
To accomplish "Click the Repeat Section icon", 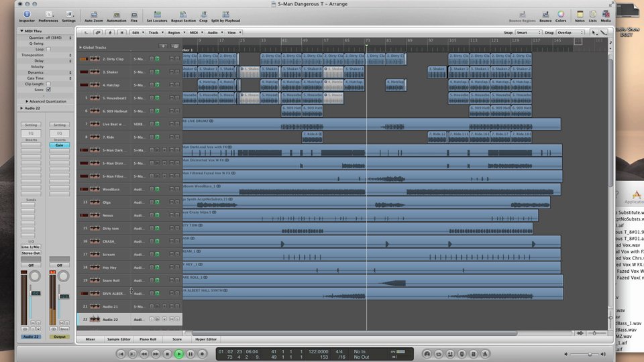I will (183, 15).
